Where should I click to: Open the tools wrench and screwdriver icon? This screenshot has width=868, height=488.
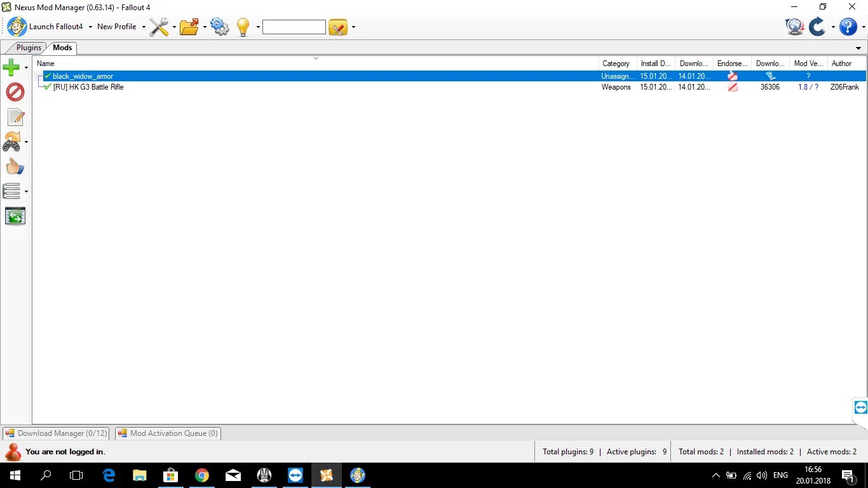(x=159, y=27)
